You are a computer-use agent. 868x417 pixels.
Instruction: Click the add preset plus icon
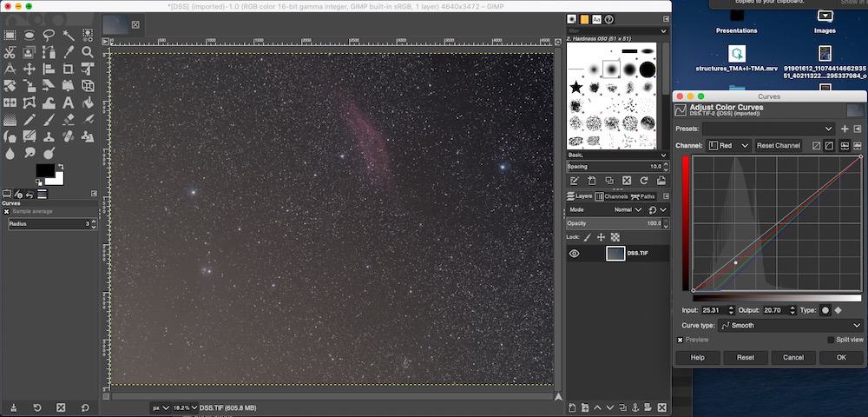[x=845, y=129]
